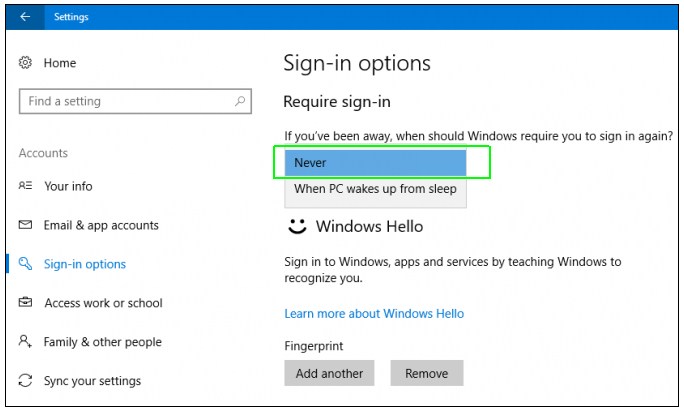684x407 pixels.
Task: Click the Sign-in options key icon
Action: click(25, 263)
